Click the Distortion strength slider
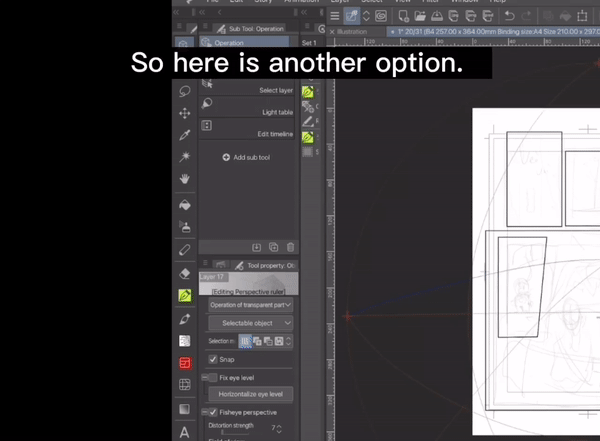 pyautogui.click(x=235, y=432)
